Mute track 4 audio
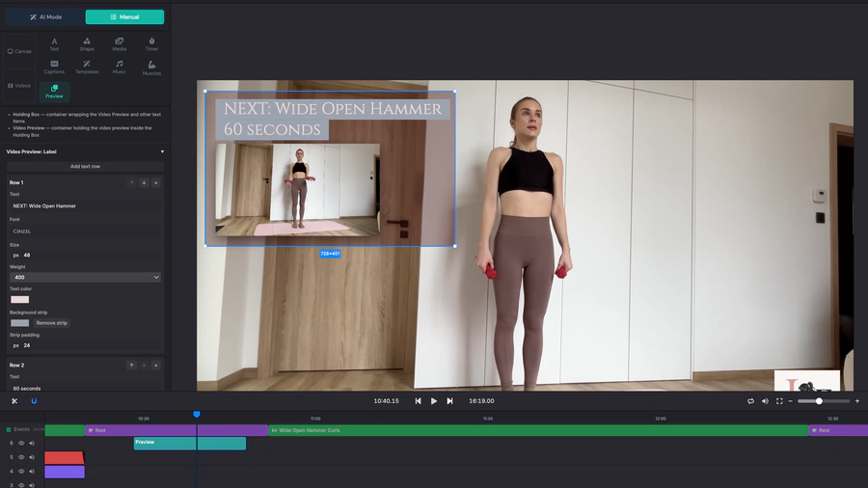 tap(32, 472)
